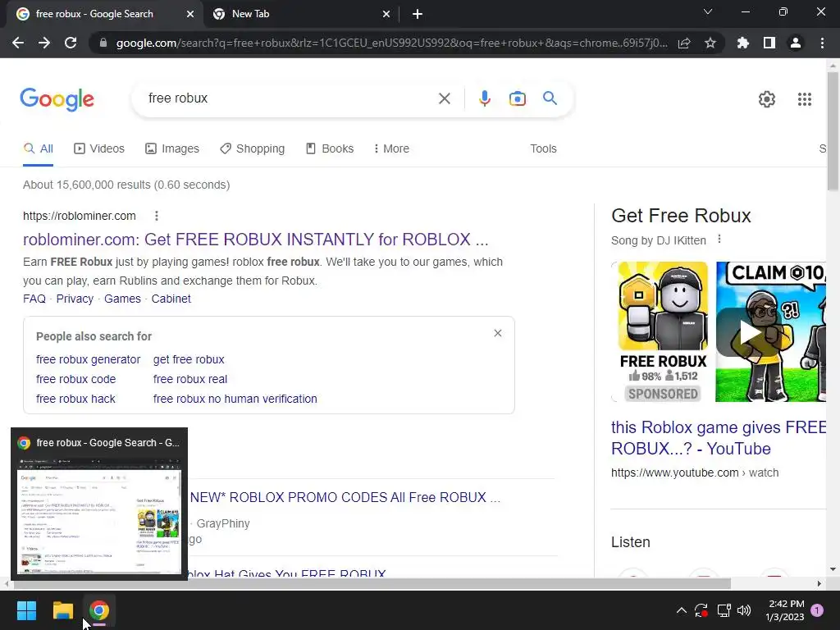Open the Chrome profile avatar
This screenshot has height=630, width=840.
pos(796,43)
